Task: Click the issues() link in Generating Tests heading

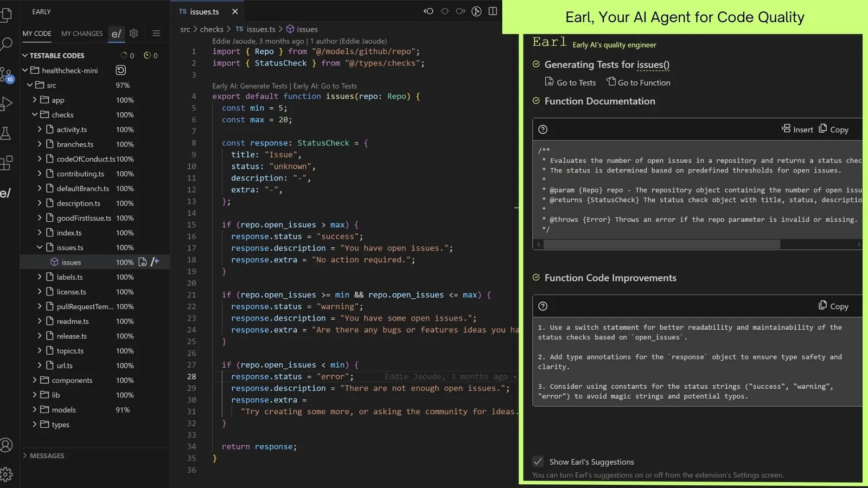Action: coord(653,65)
